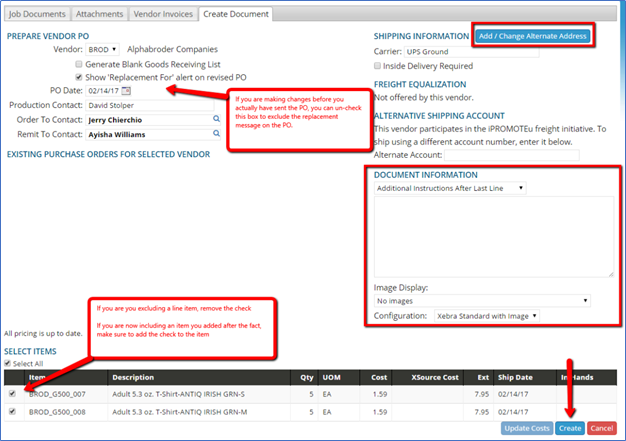Open the Configuration Xebra Standard dropdown
Screen dimensions: 626x441
[x=485, y=315]
